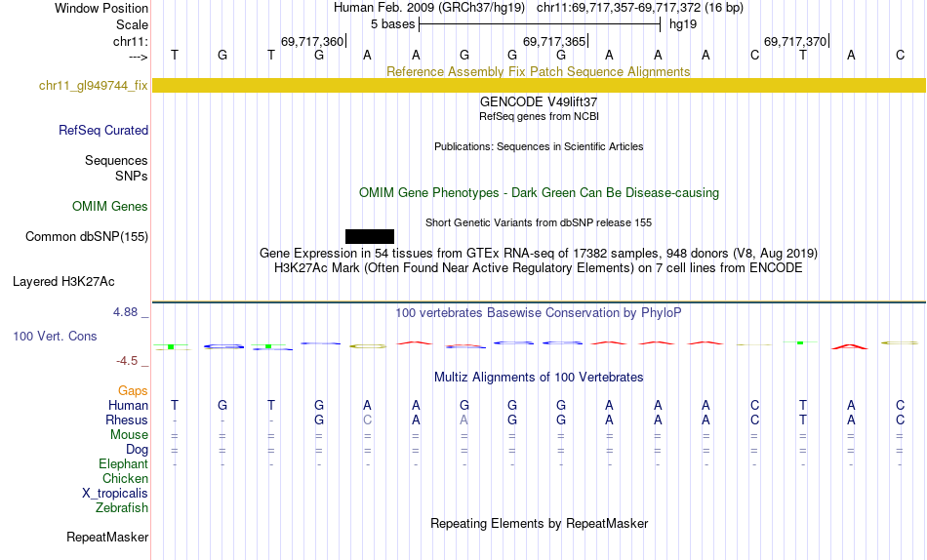Click the 5 bases scale bar
This screenshot has width=927, height=560.
[540, 24]
